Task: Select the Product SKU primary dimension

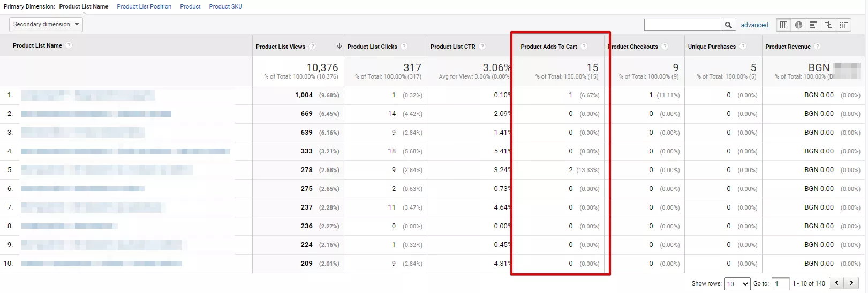Action: tap(225, 6)
